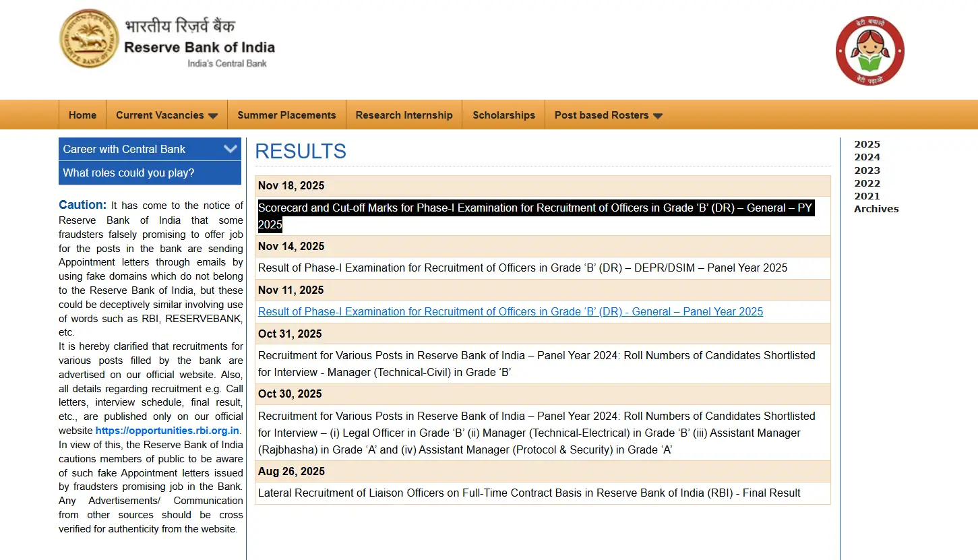Select the Research Internship menu item
The height and width of the screenshot is (560, 978).
[404, 115]
